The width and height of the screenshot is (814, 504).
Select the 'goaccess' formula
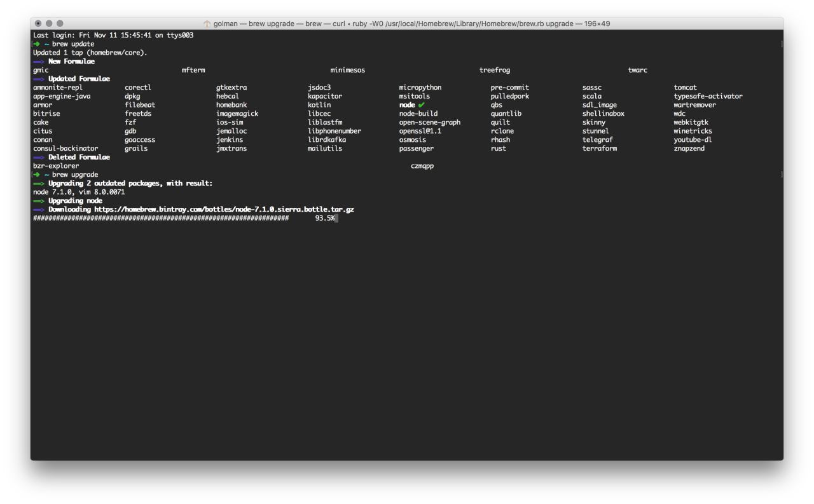pyautogui.click(x=140, y=140)
